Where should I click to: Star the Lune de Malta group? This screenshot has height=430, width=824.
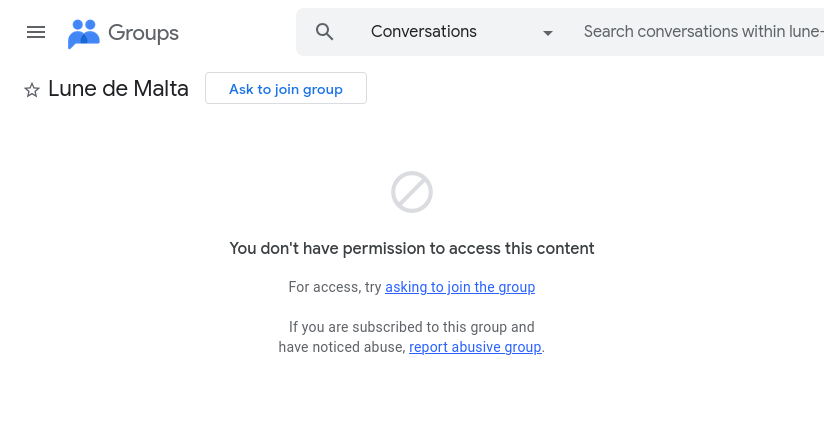pyautogui.click(x=32, y=90)
